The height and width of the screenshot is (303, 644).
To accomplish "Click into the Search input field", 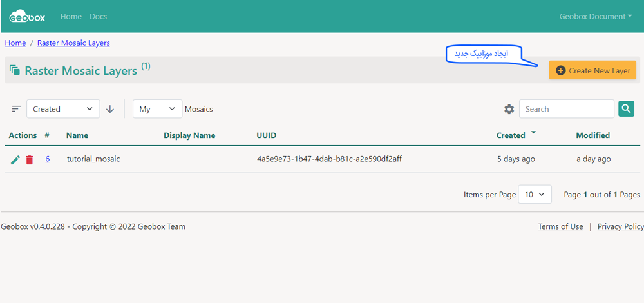I will (x=566, y=109).
